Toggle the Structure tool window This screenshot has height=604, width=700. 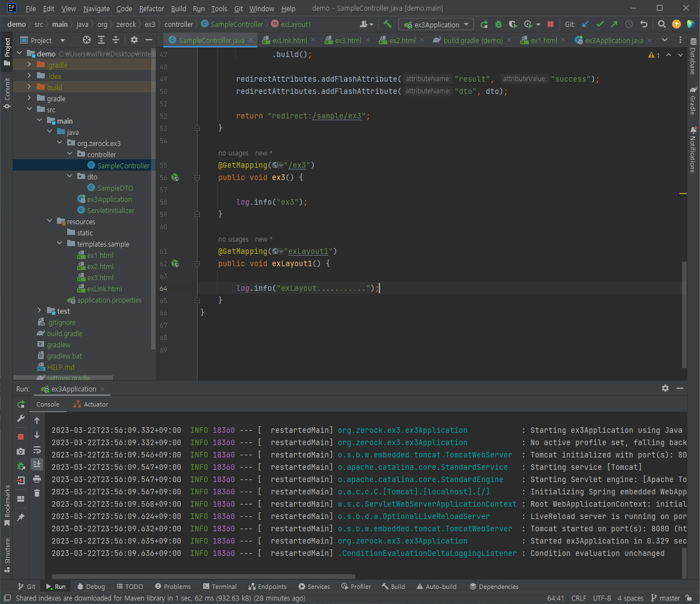[7, 555]
